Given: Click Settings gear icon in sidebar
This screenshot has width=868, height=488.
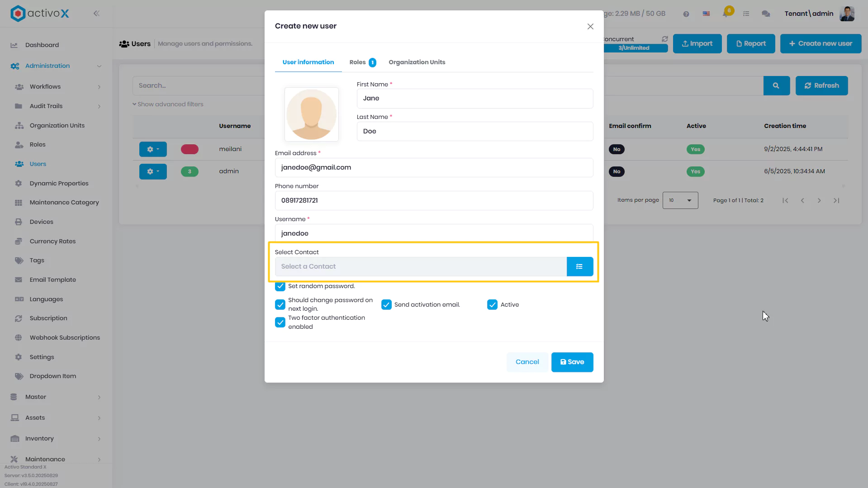Looking at the screenshot, I should coord(19,357).
